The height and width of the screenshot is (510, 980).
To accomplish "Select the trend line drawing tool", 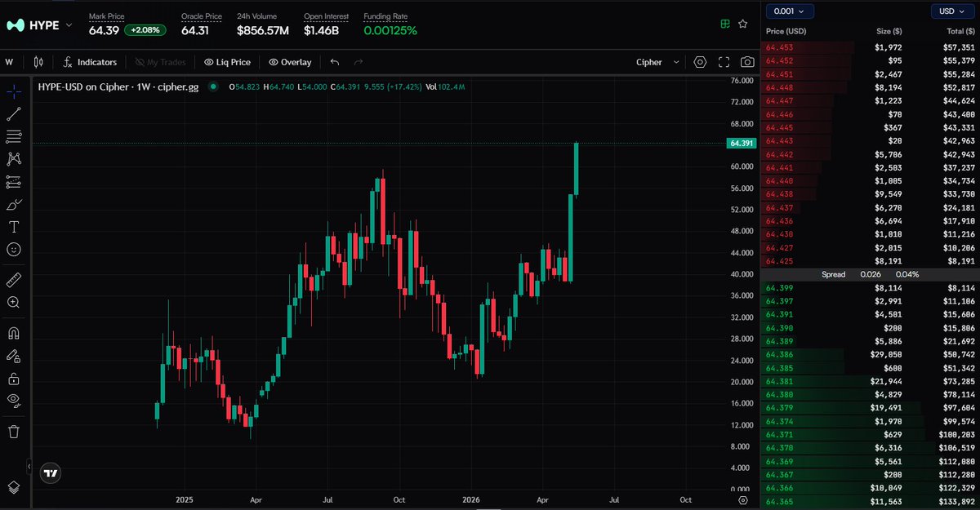I will 14,113.
